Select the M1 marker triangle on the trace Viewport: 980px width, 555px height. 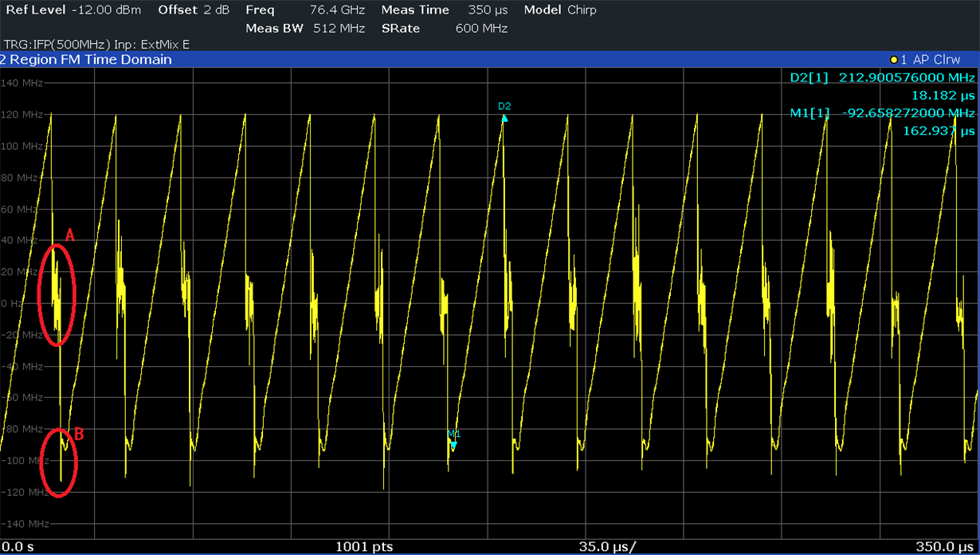point(453,445)
